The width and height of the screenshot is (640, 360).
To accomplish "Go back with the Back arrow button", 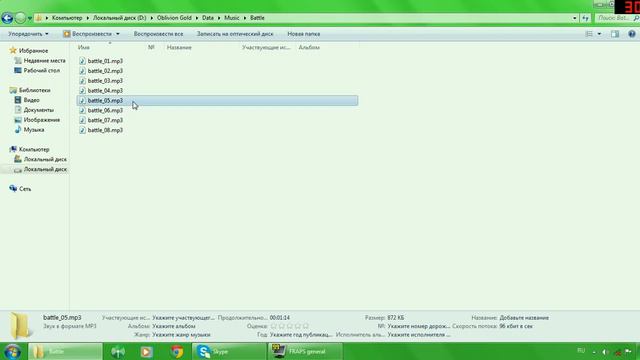I will coord(7,18).
